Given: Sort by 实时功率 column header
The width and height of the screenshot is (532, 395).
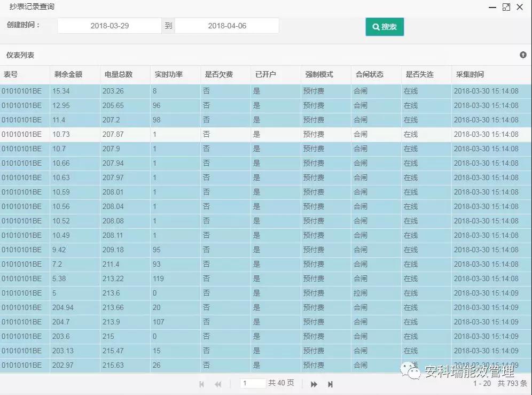Looking at the screenshot, I should pyautogui.click(x=169, y=74).
